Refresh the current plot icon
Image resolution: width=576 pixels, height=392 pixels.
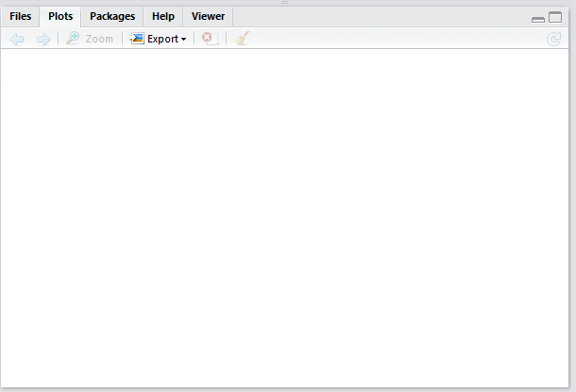click(553, 39)
